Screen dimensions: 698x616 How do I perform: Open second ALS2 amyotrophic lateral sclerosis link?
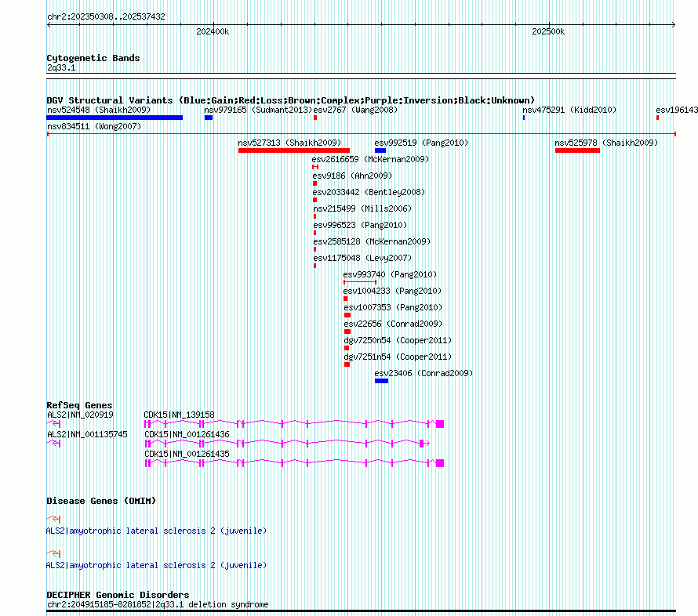point(156,565)
